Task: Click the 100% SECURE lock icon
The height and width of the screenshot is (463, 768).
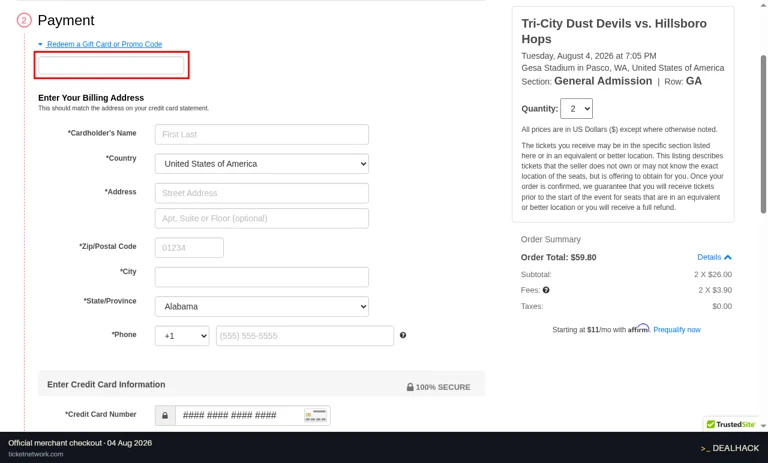Action: pos(410,387)
